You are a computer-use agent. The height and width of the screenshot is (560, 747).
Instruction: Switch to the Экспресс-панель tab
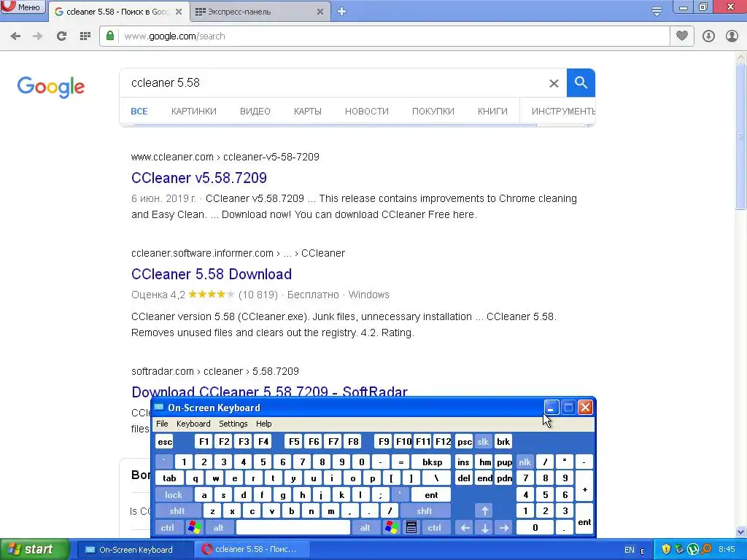(260, 12)
